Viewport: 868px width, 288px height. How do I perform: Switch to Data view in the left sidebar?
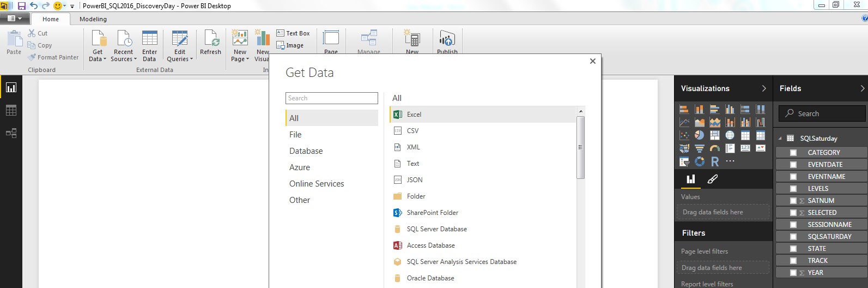point(11,110)
